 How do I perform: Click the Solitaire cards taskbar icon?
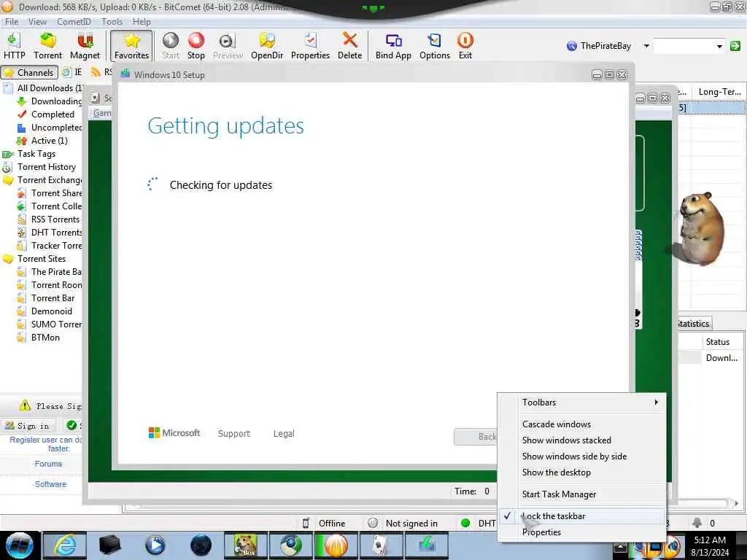click(381, 545)
